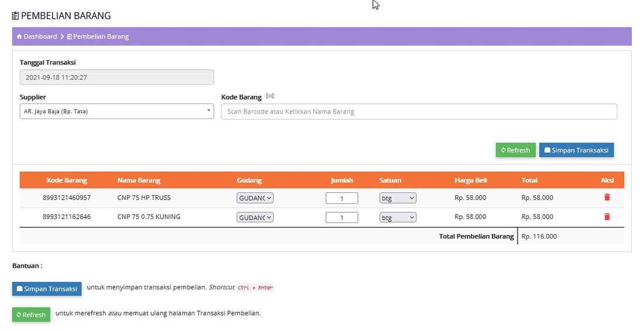The width and height of the screenshot is (644, 331).
Task: Delete the CNP 75 HP TRUSS row
Action: [x=607, y=197]
